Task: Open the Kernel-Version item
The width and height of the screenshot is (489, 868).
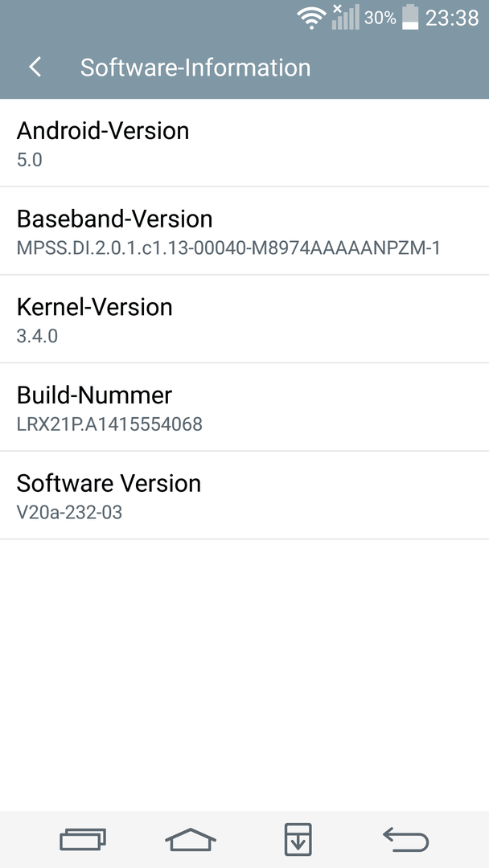Action: click(244, 319)
